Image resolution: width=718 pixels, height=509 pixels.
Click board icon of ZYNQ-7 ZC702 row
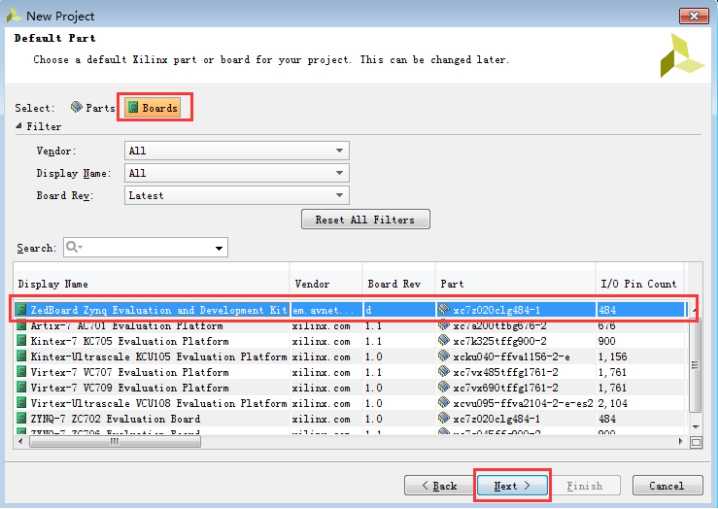pyautogui.click(x=21, y=419)
